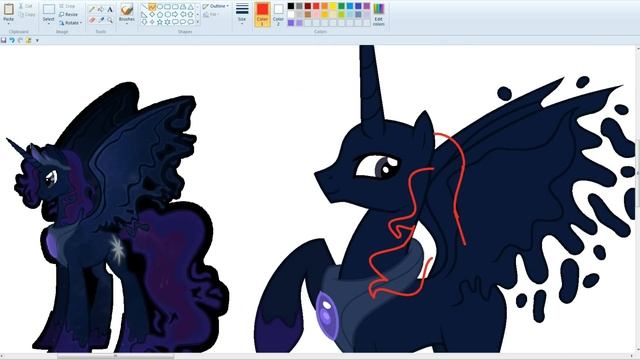This screenshot has height=360, width=640.
Task: Select the Right arrow shape
Action: [x=175, y=14]
